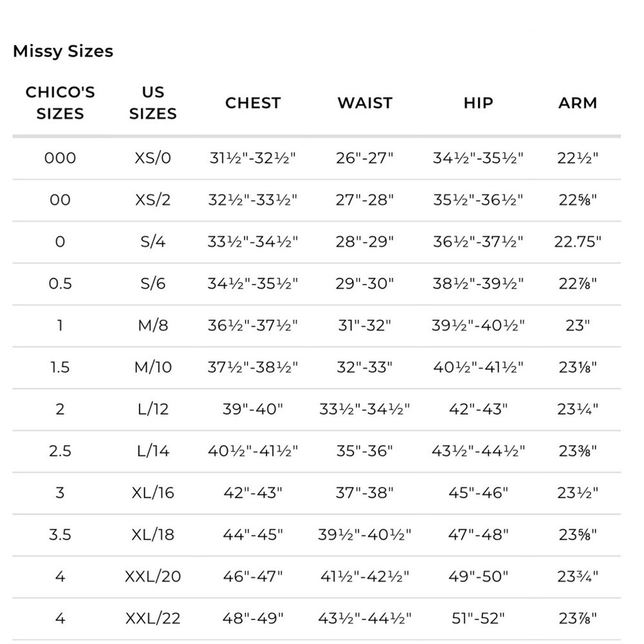The height and width of the screenshot is (644, 644).
Task: Click the XL/16 size entry
Action: [x=153, y=493]
